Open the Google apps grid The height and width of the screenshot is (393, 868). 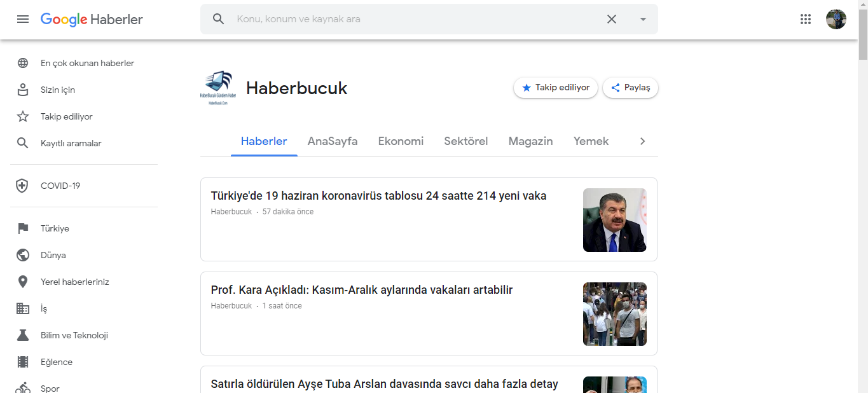pos(806,19)
